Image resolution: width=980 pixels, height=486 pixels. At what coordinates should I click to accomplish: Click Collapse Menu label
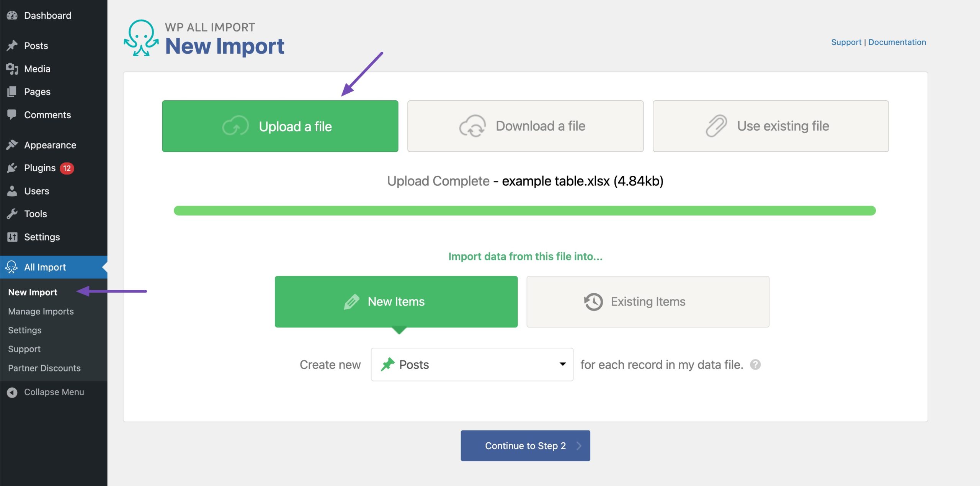[54, 392]
